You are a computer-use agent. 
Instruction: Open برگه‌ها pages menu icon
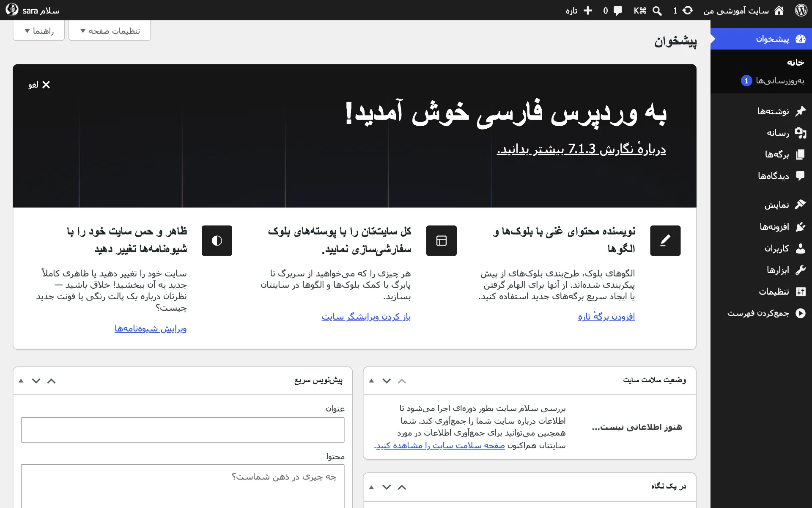coord(801,155)
